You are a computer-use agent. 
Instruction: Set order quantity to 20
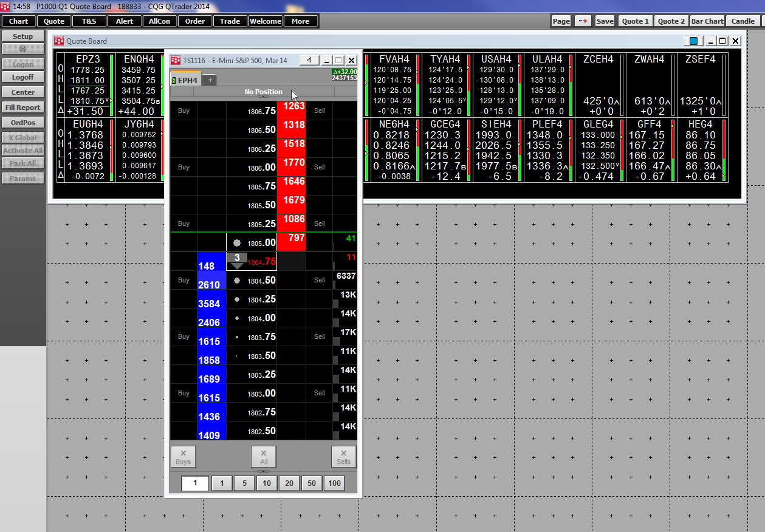coord(289,483)
